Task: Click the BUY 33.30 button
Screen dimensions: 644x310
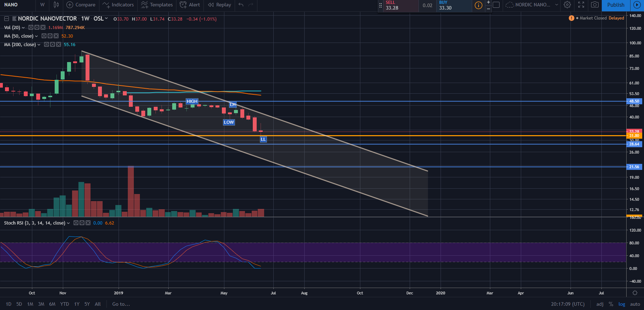Action: click(454, 5)
